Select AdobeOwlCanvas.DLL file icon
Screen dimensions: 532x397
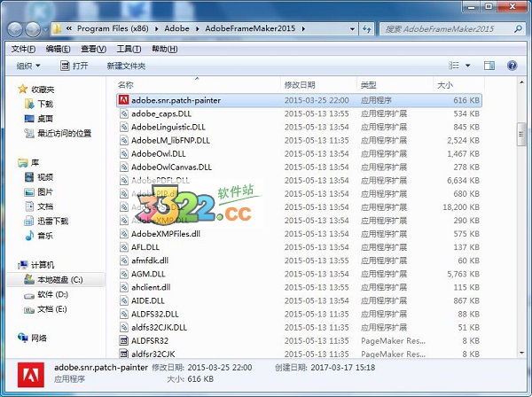(124, 167)
